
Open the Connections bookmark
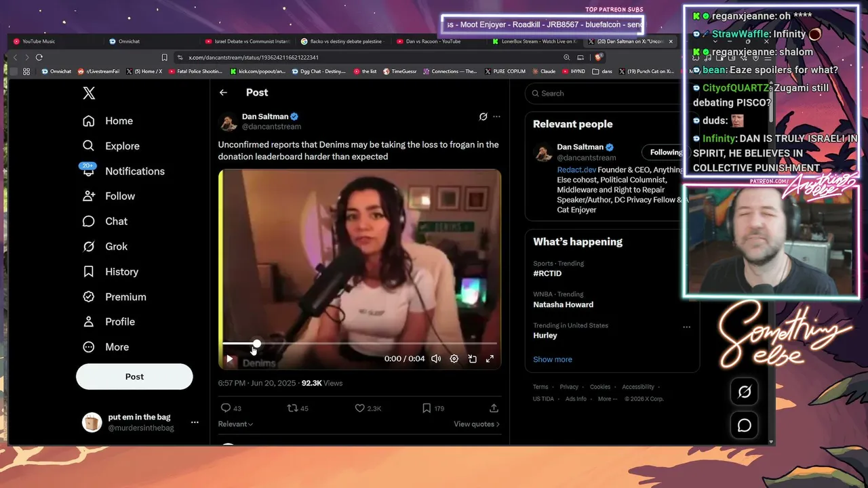[x=450, y=71]
